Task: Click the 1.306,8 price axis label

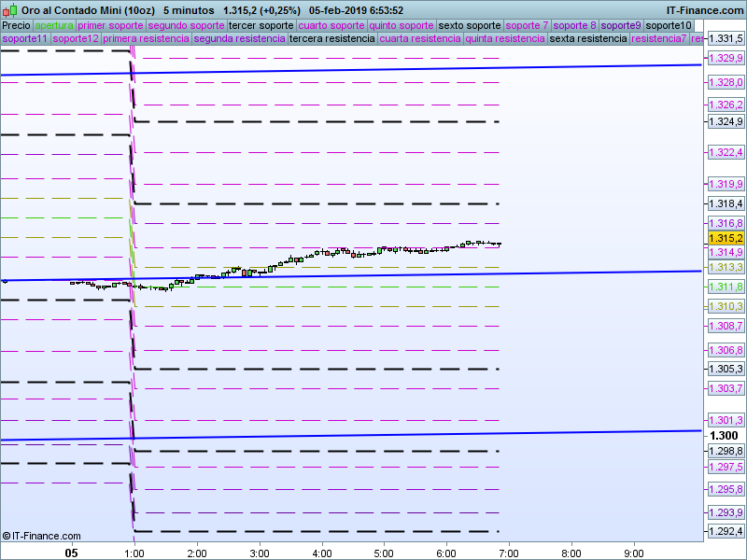Action: point(726,350)
